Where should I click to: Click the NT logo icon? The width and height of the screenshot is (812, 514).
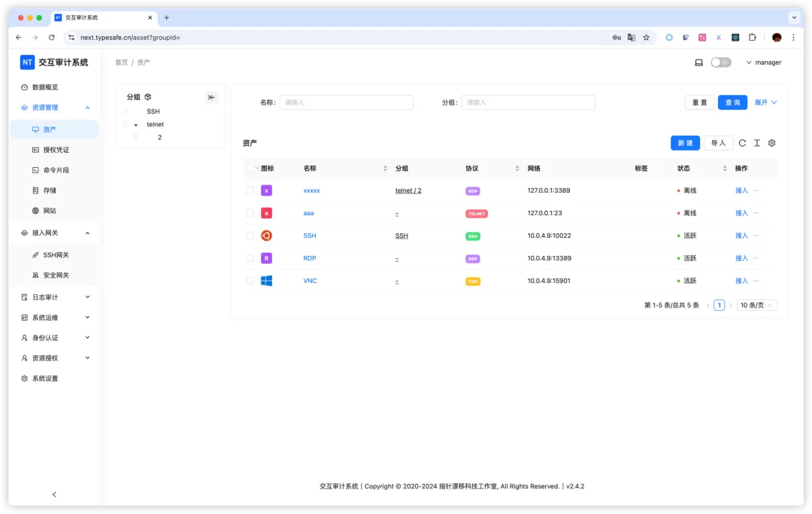pos(27,62)
